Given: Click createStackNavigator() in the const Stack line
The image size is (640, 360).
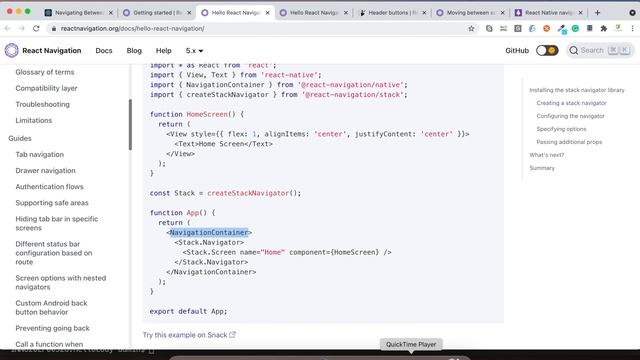Looking at the screenshot, I should (x=254, y=193).
